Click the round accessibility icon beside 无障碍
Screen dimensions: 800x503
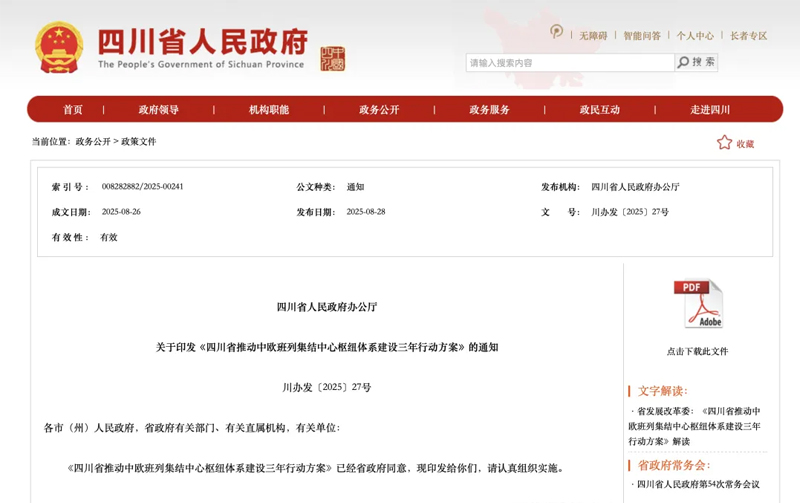coord(557,33)
